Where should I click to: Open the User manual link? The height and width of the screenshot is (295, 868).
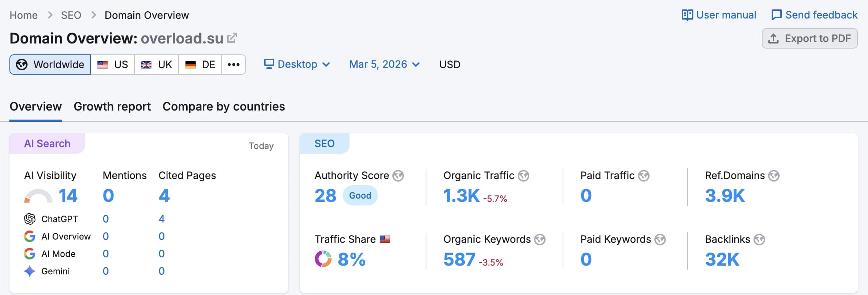coord(719,15)
